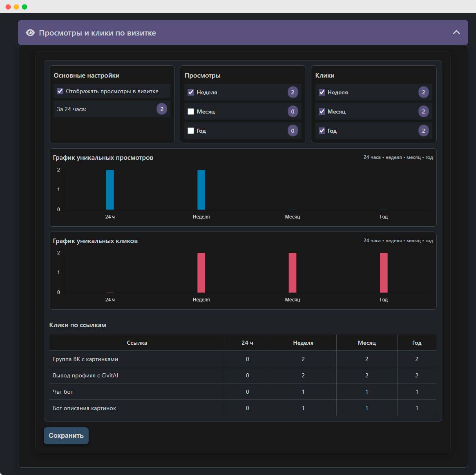Click the green macOS maximize window button
Viewport: 476px width, 475px height.
pos(25,7)
